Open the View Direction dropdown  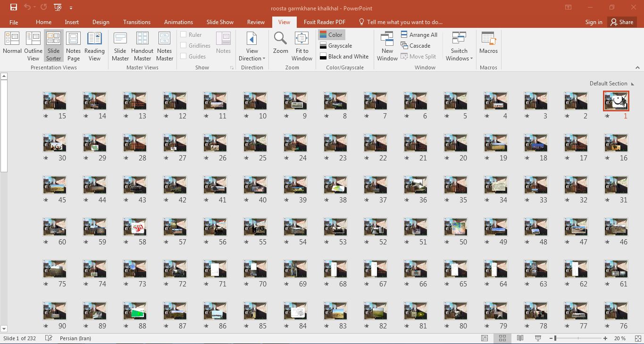pos(252,46)
